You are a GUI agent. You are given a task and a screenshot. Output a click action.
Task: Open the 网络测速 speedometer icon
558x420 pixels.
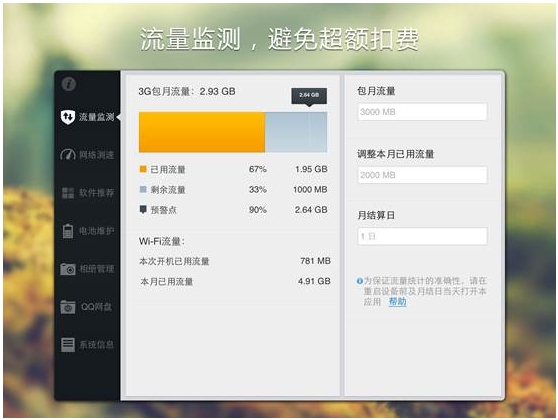point(68,155)
